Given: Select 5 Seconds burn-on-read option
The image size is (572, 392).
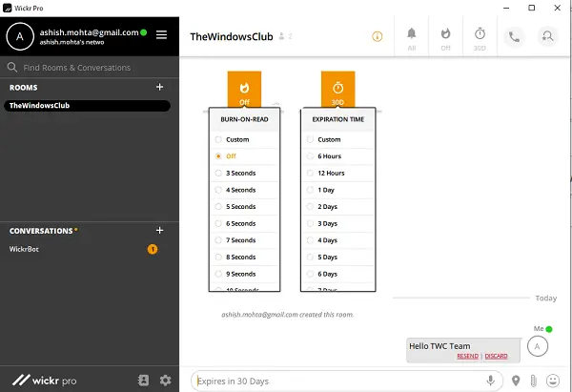Looking at the screenshot, I should [x=244, y=207].
